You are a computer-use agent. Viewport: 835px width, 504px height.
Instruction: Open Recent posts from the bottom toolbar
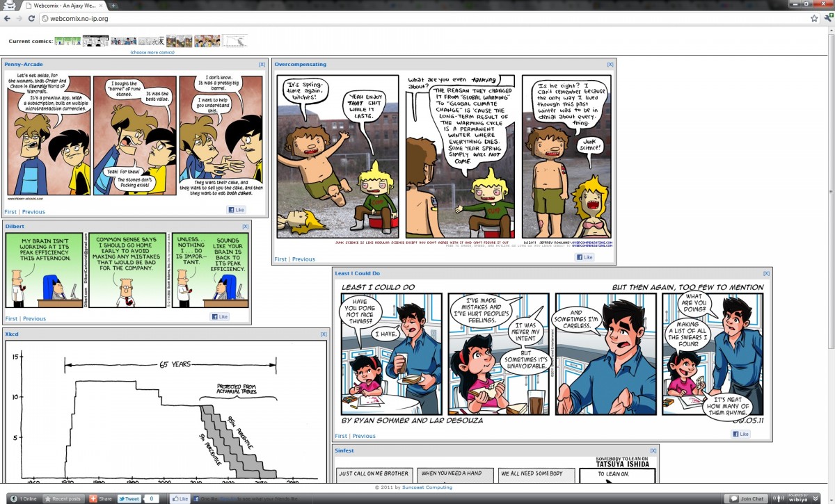coord(65,498)
